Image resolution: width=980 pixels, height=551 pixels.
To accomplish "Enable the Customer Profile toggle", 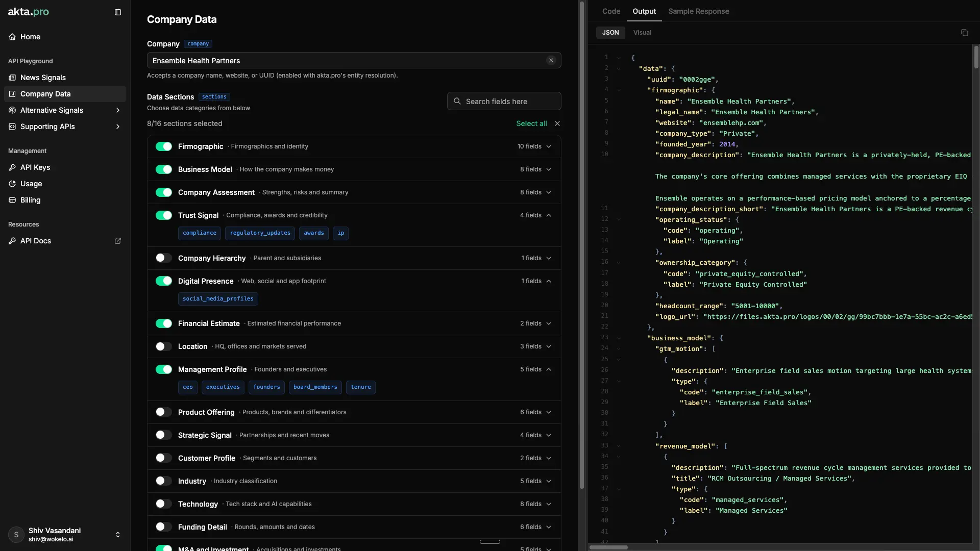I will 164,458.
